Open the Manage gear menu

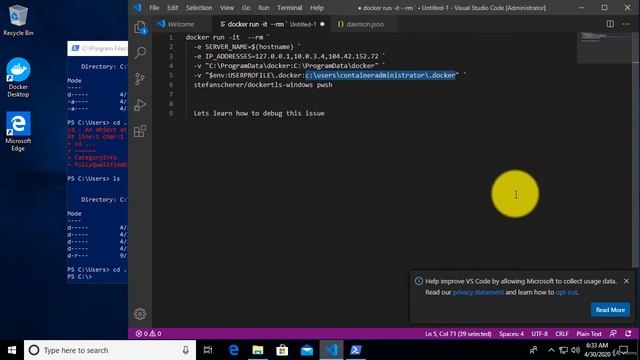point(140,313)
